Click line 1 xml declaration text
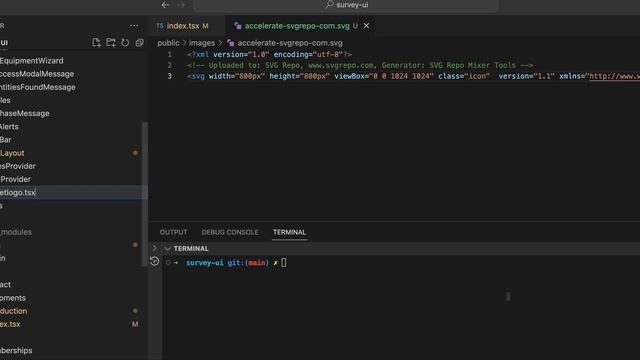 [x=269, y=54]
